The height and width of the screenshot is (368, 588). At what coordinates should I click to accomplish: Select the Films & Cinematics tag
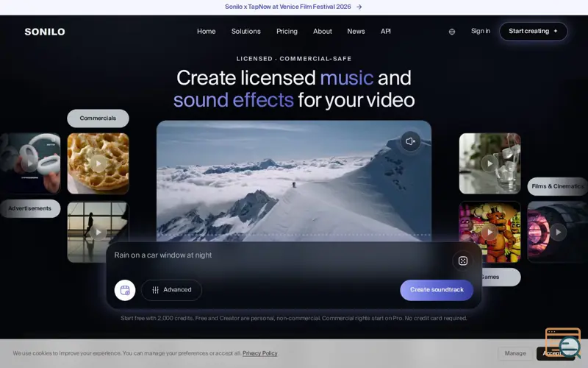(558, 186)
